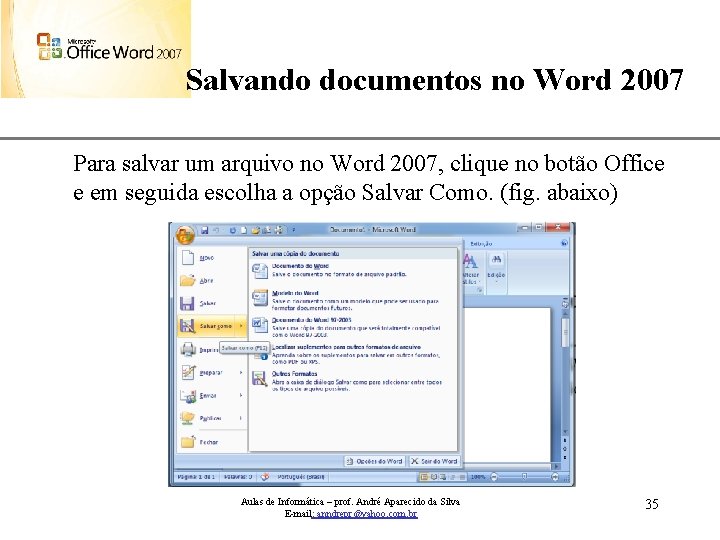Screen dimensions: 720x540
Task: Select Modelo do Word save option
Action: coord(353,301)
